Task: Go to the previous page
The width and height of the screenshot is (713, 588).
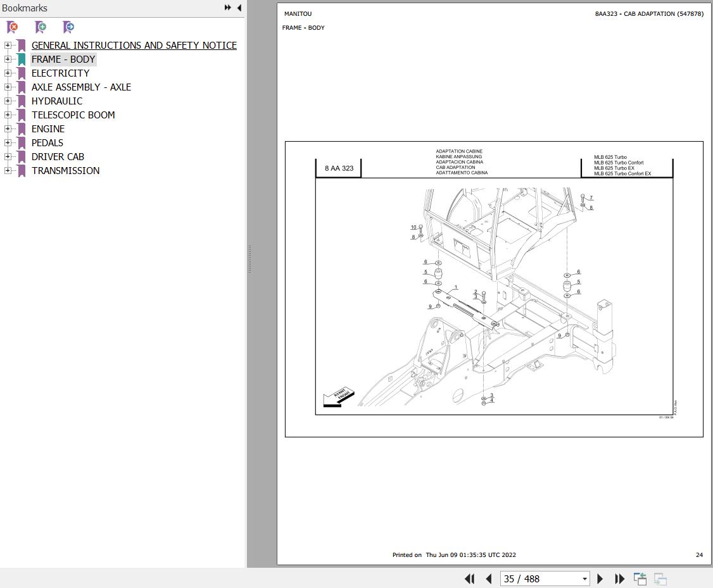Action: (489, 579)
